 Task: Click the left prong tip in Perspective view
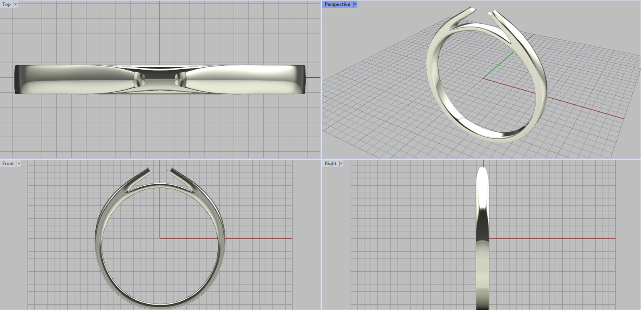point(472,8)
